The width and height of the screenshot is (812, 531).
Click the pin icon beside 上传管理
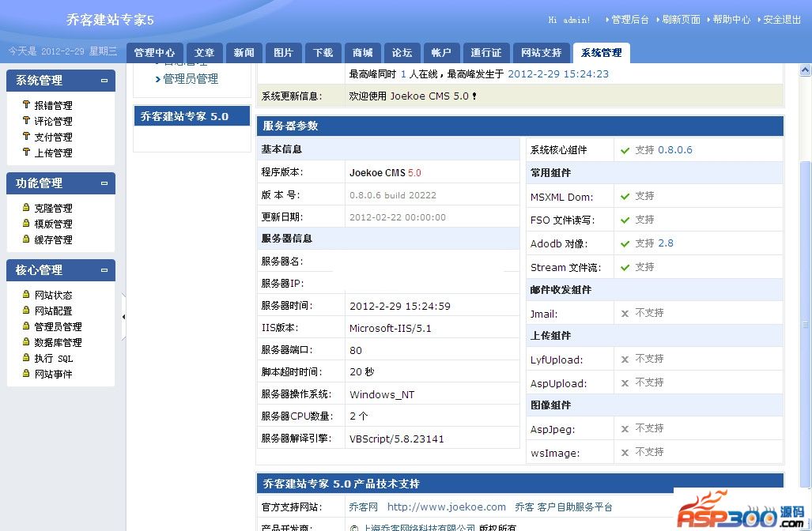[x=26, y=152]
